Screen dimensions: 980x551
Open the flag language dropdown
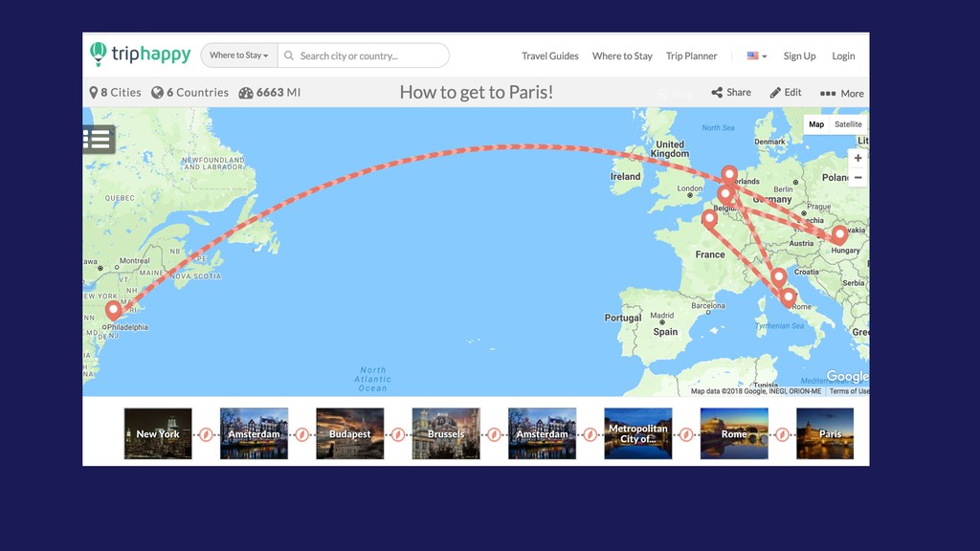pyautogui.click(x=756, y=55)
